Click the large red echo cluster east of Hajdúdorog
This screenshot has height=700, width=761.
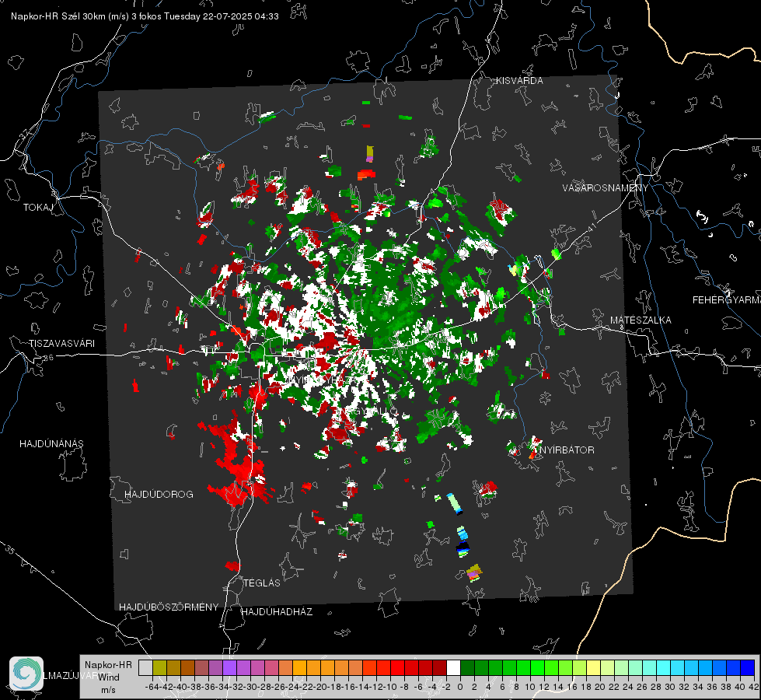coord(237,467)
